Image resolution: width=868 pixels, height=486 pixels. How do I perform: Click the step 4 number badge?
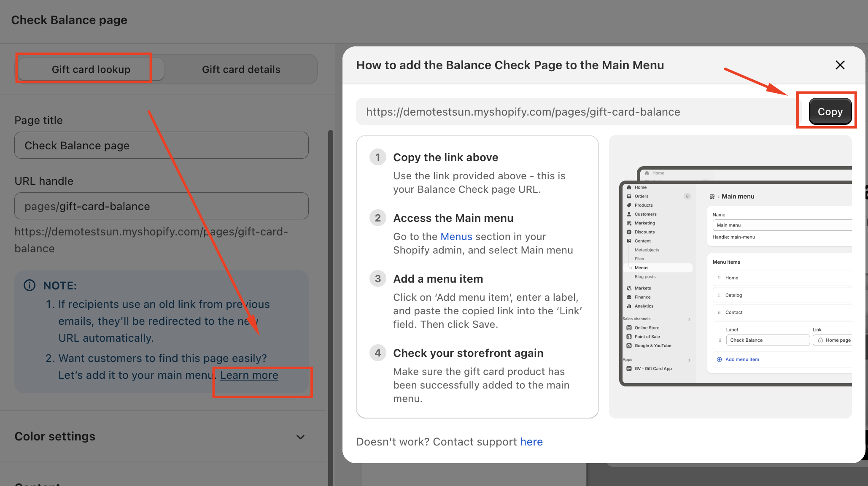point(377,353)
